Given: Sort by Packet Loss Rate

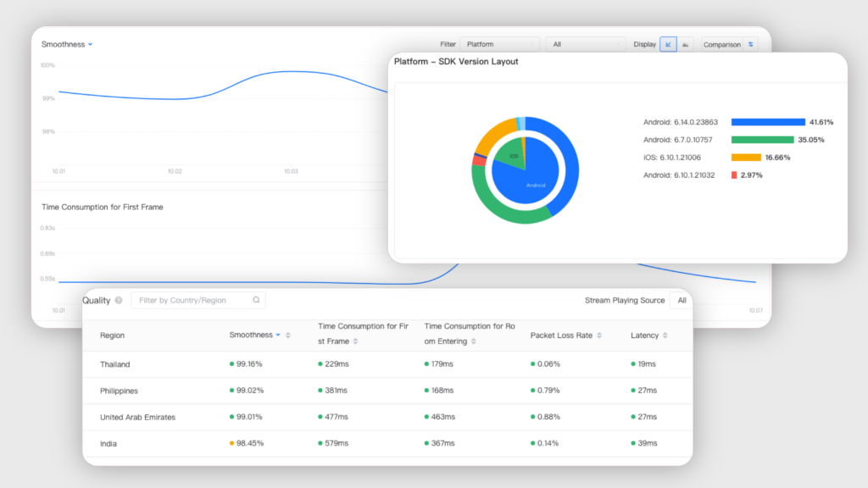Looking at the screenshot, I should (599, 335).
